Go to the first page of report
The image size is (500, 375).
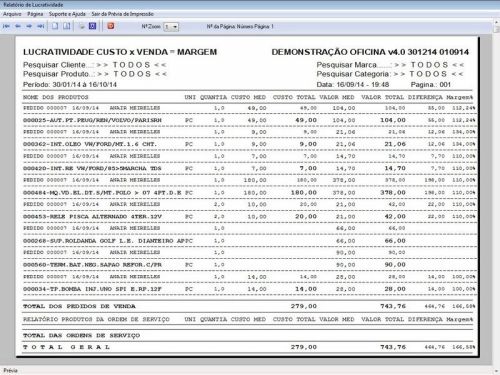click(x=6, y=26)
